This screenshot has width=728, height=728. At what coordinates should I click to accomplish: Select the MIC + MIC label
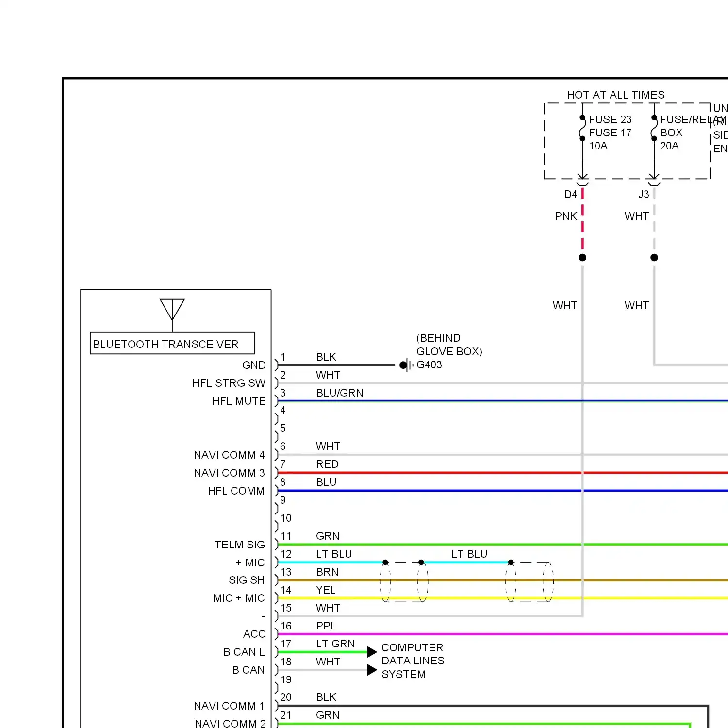point(239,598)
